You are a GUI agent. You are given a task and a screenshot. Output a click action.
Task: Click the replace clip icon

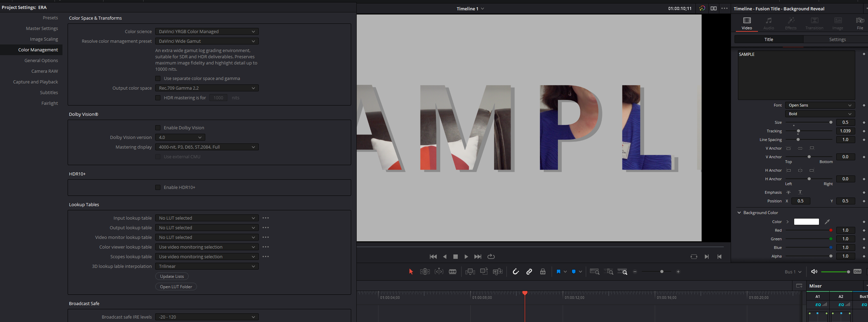tap(497, 272)
